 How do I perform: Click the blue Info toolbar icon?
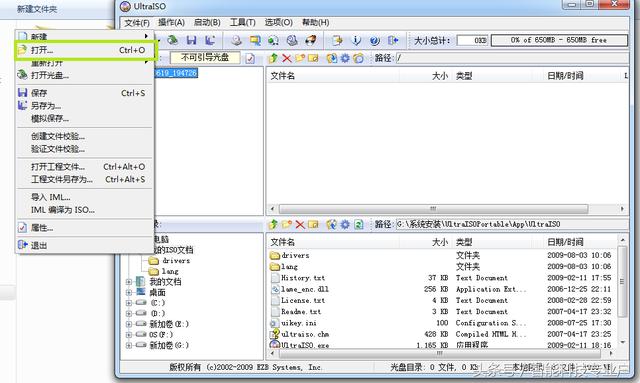point(356,40)
